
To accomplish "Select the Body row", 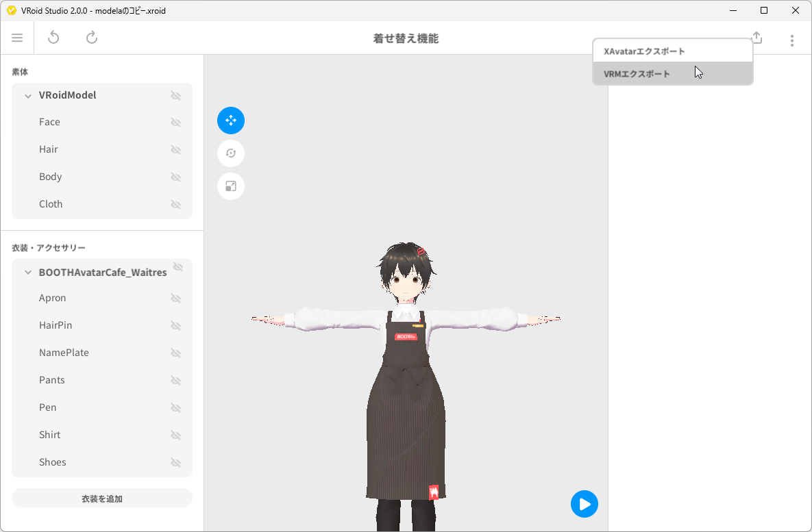I will (x=102, y=177).
